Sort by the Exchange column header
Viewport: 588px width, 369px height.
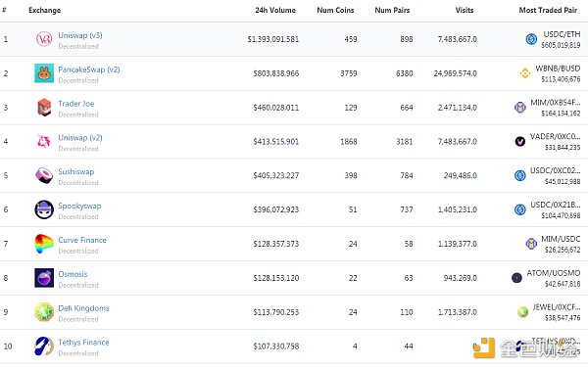pyautogui.click(x=45, y=10)
